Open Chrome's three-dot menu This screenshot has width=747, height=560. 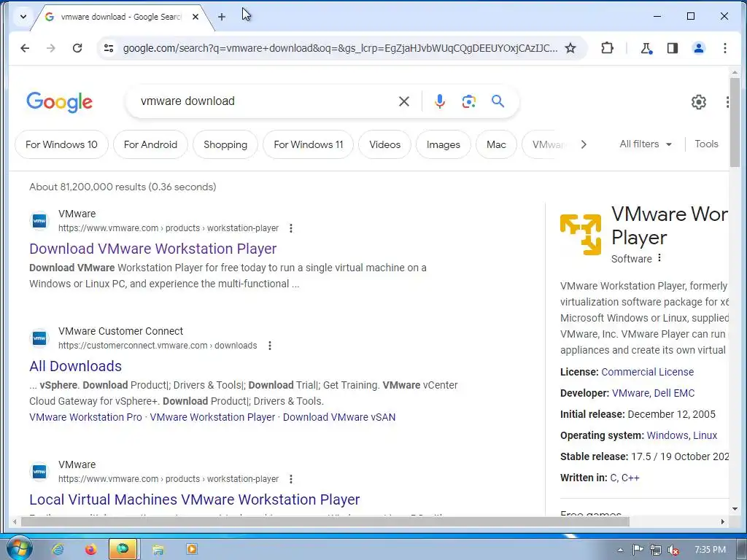click(724, 48)
